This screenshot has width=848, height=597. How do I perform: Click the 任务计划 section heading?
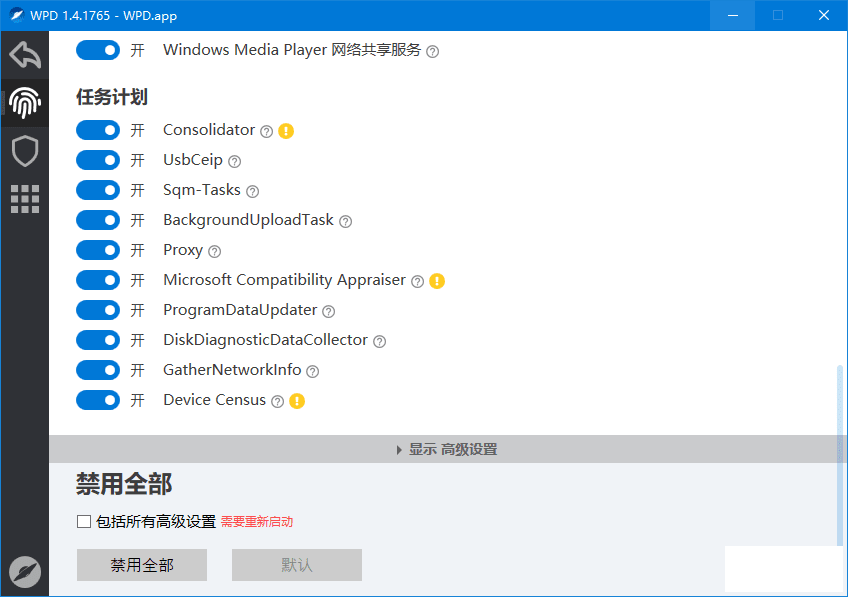[x=112, y=97]
